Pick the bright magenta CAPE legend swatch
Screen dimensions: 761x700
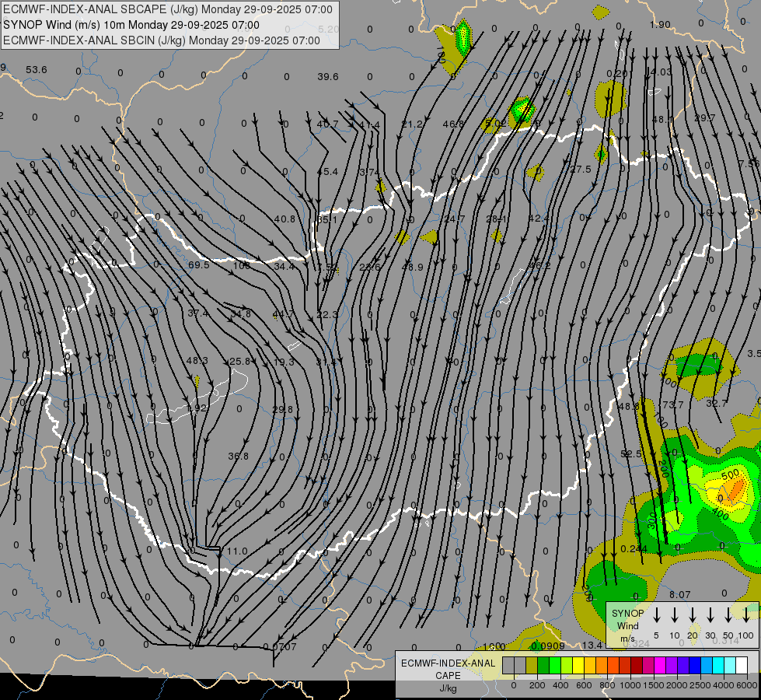[660, 665]
